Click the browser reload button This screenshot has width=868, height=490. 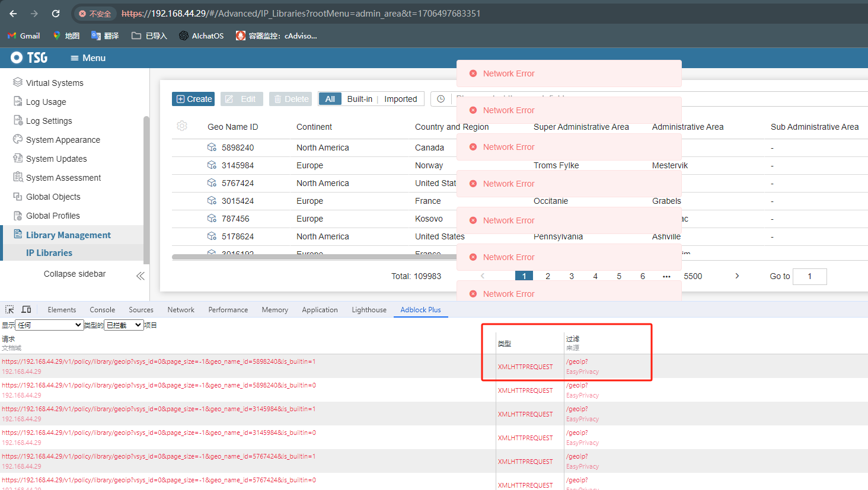56,13
